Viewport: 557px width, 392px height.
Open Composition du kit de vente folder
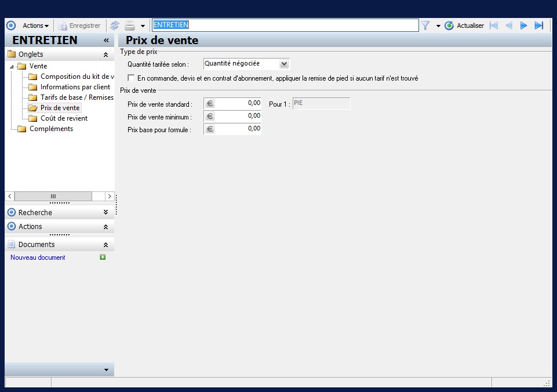coord(71,77)
